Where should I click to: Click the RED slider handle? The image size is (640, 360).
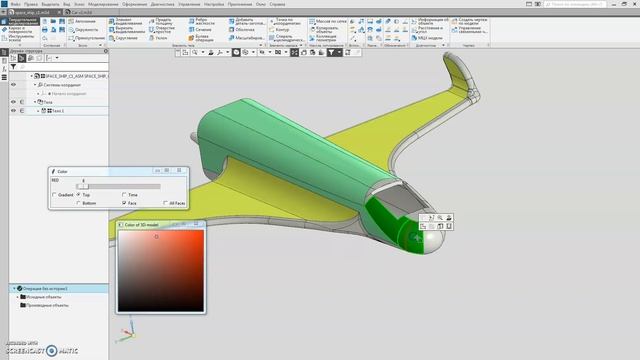click(x=83, y=187)
